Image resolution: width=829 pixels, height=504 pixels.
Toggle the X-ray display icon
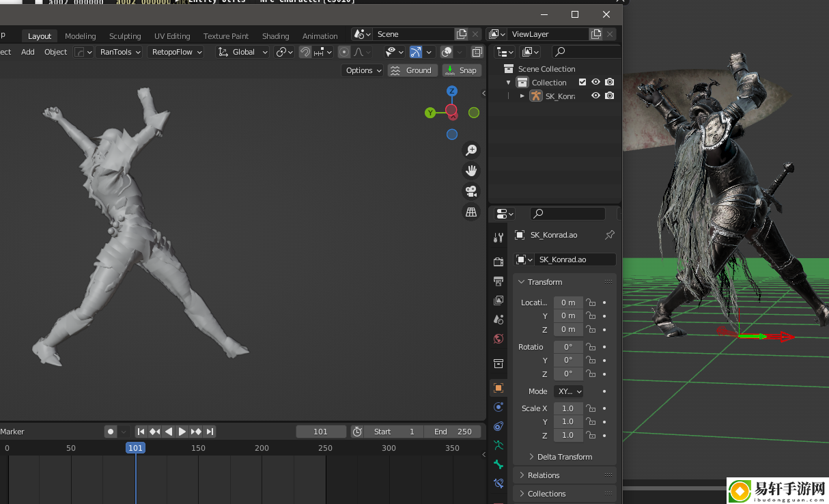(477, 52)
